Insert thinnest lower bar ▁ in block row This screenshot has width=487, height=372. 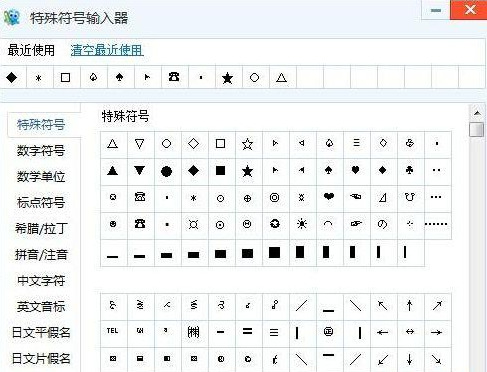click(x=112, y=257)
